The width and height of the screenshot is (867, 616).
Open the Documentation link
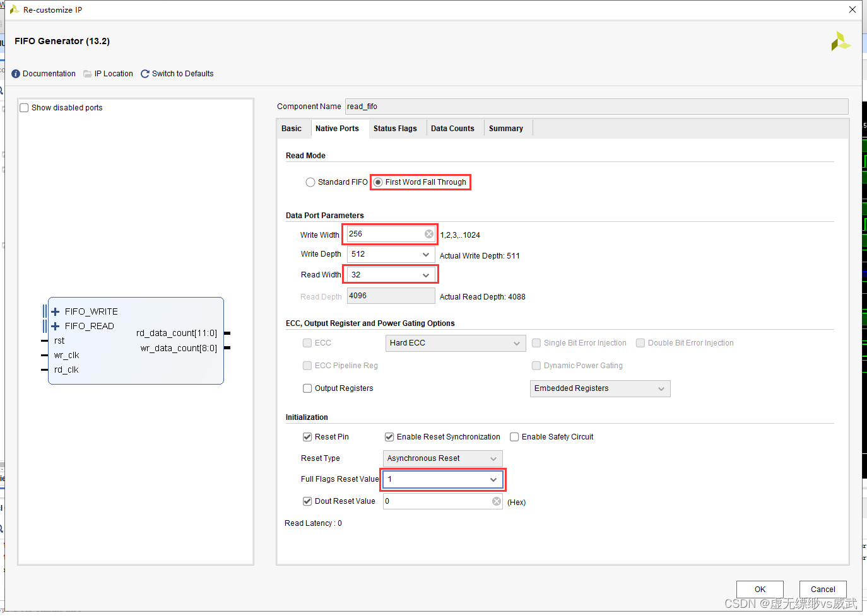click(49, 74)
